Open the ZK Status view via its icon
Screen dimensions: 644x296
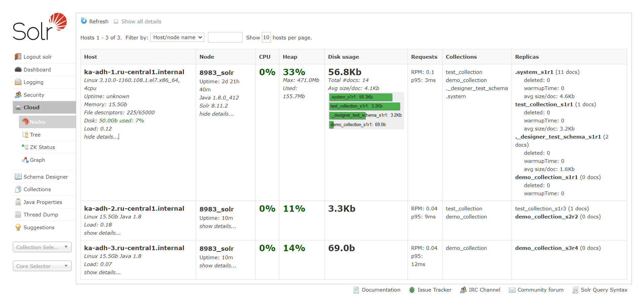[25, 147]
